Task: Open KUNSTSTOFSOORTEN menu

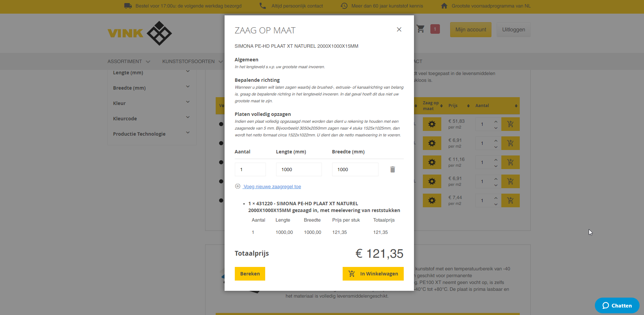Action: click(192, 61)
